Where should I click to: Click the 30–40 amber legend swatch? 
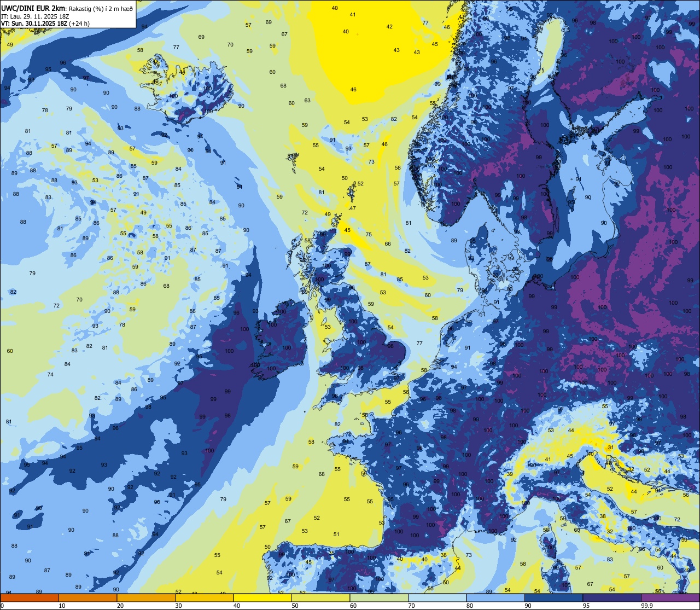[204, 597]
